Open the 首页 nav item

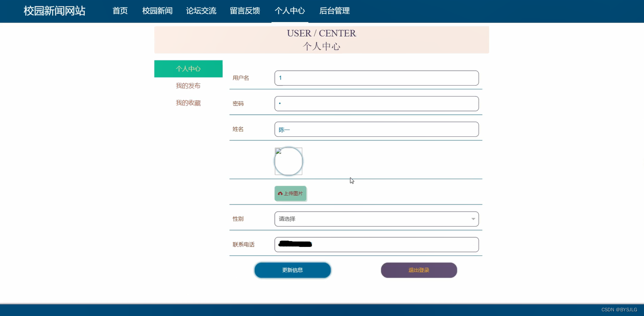click(120, 11)
